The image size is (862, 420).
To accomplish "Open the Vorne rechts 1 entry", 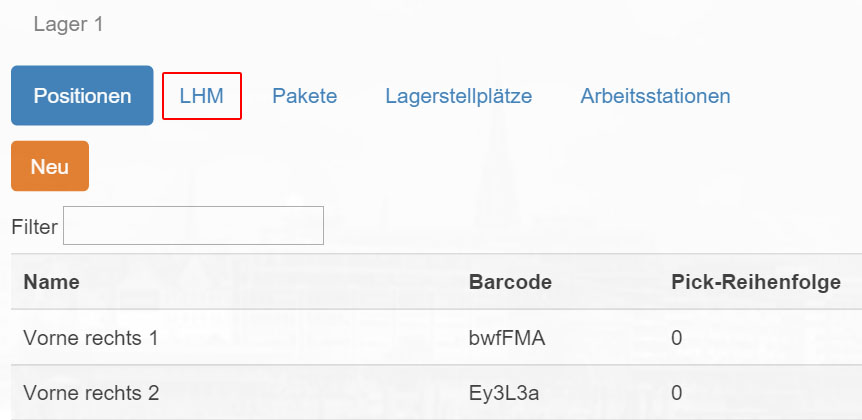I will tap(91, 338).
